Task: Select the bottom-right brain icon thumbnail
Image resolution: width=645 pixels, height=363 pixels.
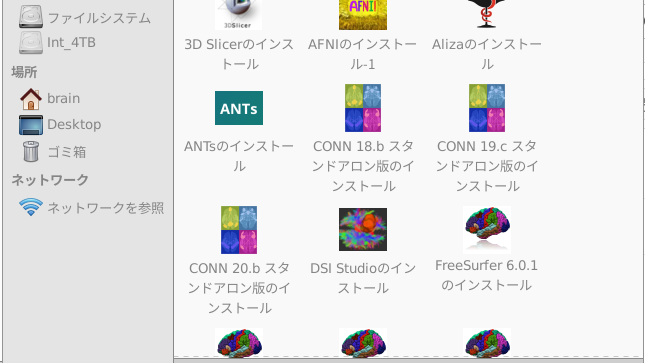Action: tap(487, 342)
